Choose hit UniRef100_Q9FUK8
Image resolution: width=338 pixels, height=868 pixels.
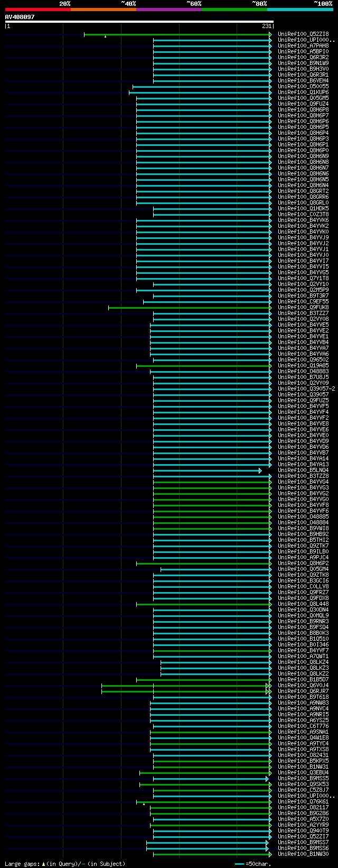303,307
